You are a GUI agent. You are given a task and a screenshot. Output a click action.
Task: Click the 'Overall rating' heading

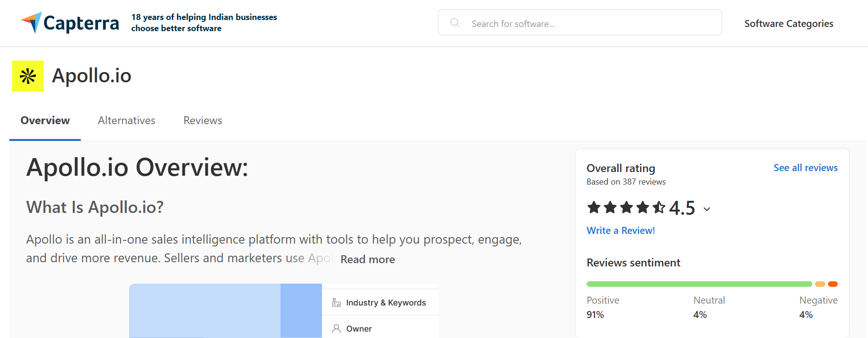pyautogui.click(x=621, y=168)
